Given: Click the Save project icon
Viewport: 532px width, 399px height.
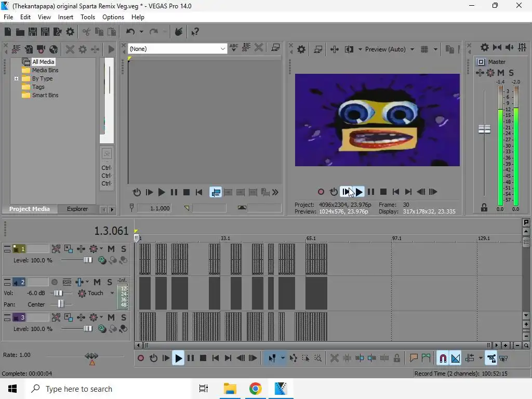Looking at the screenshot, I should point(33,32).
